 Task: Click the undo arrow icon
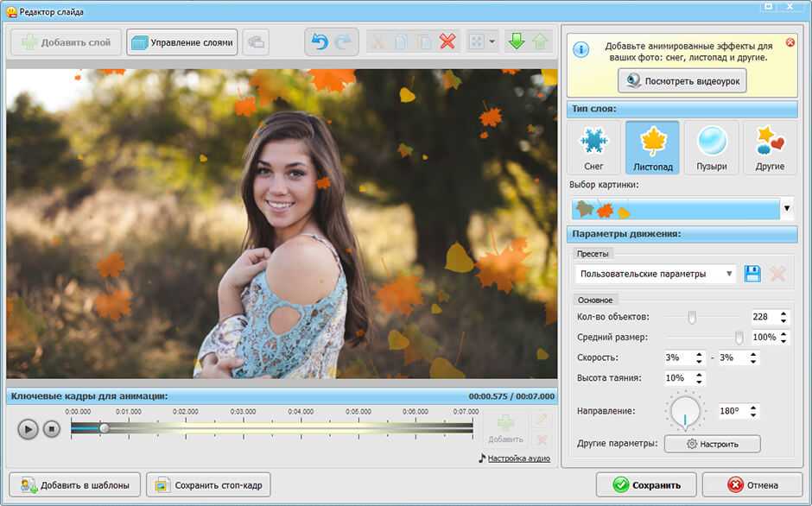tap(320, 42)
